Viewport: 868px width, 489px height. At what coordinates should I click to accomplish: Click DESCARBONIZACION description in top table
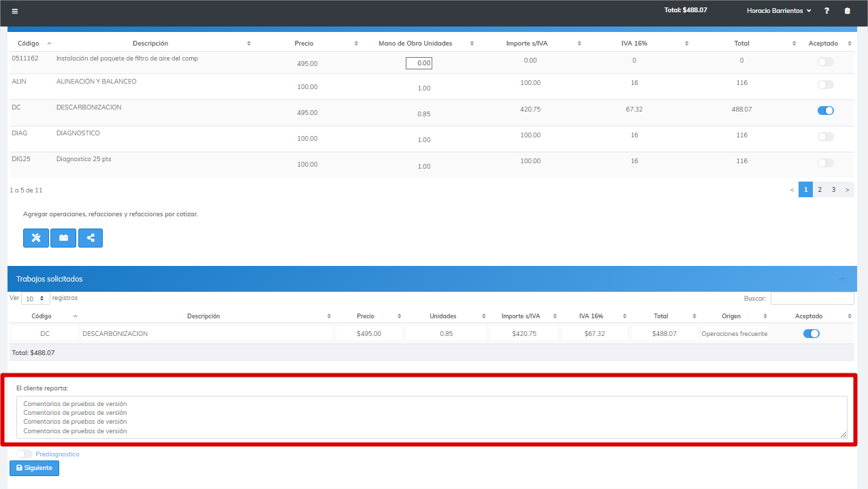coord(89,107)
